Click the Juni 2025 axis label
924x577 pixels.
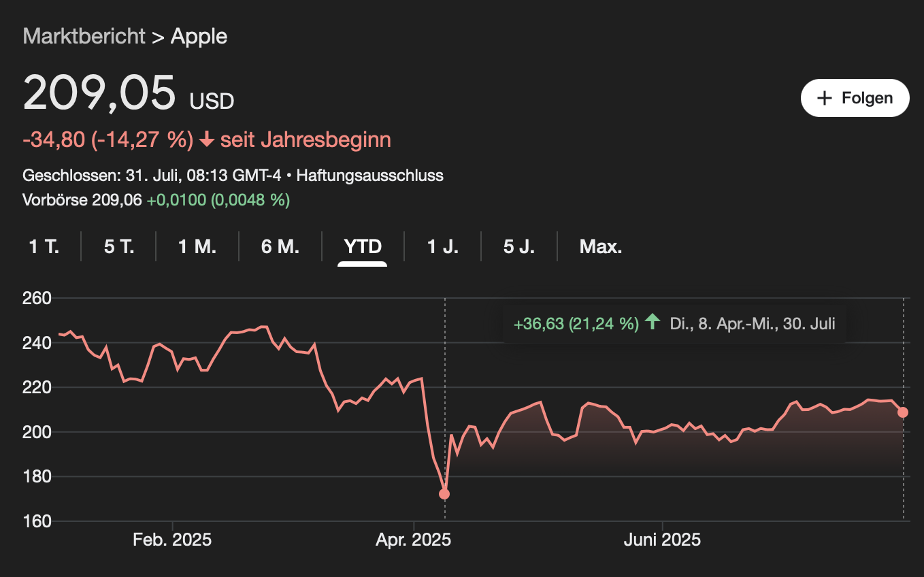663,540
